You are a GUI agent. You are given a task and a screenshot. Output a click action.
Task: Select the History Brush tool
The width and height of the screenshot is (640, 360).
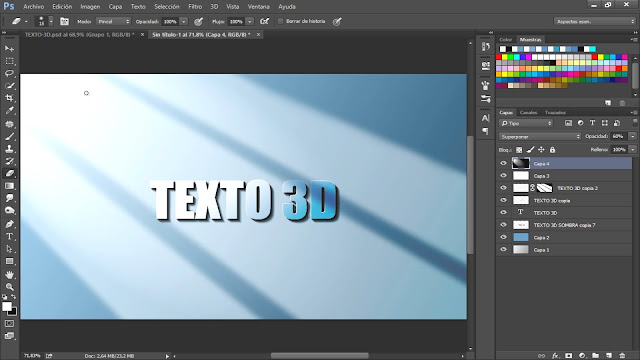9,161
